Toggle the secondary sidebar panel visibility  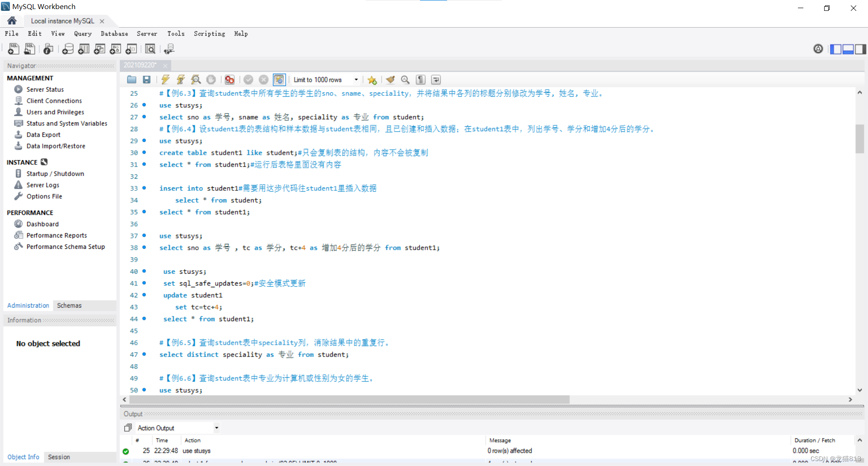(860, 49)
